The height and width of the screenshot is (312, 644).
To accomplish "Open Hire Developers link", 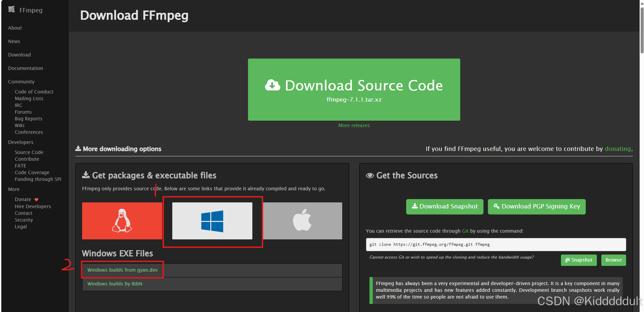I will [x=33, y=206].
